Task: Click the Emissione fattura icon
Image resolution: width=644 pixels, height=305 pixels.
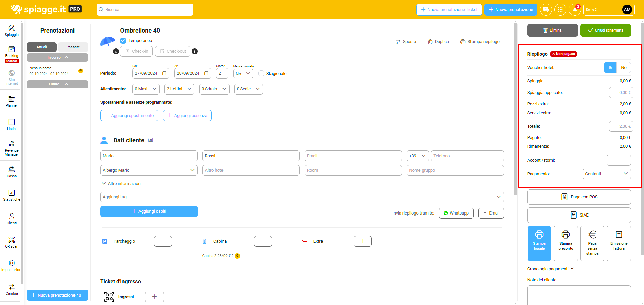Action: [x=618, y=243]
